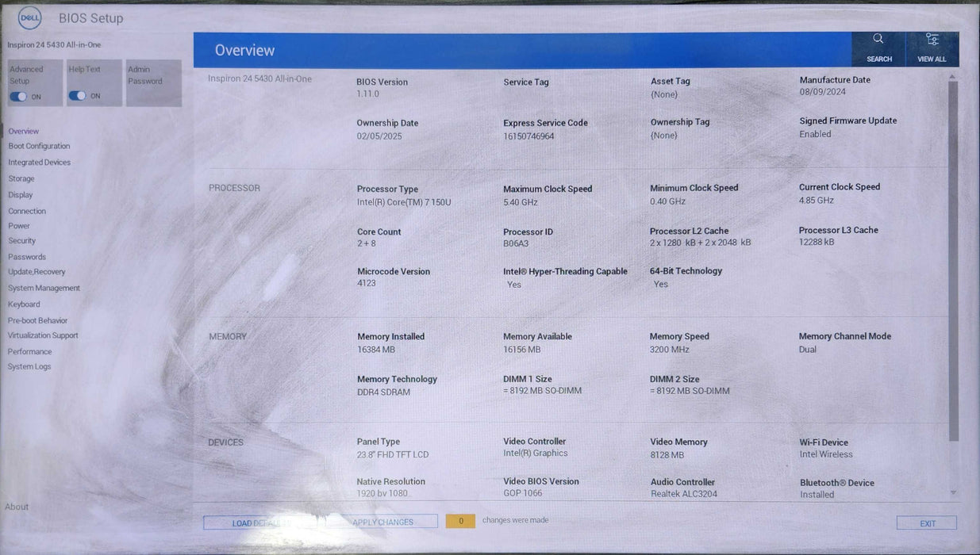980x555 pixels.
Task: Open the Integrated Devices section
Action: [x=39, y=162]
